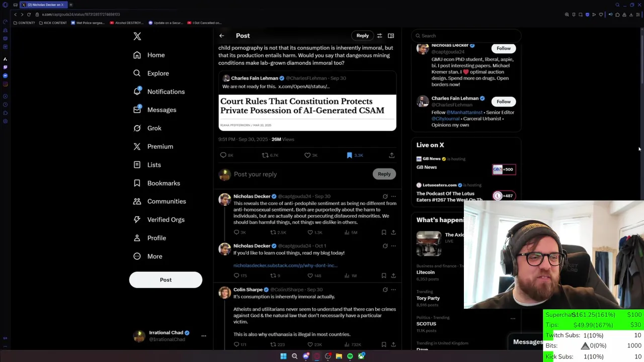Bookmark the Decker reply with 5M views

pos(384,232)
